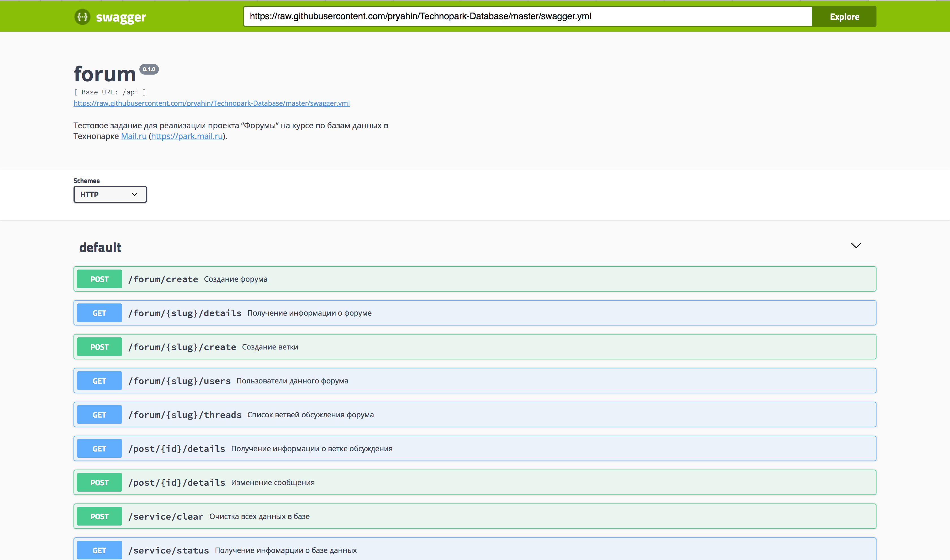This screenshot has width=950, height=560.
Task: Click description 'Список ветвей обсуждения форума'
Action: 310,415
